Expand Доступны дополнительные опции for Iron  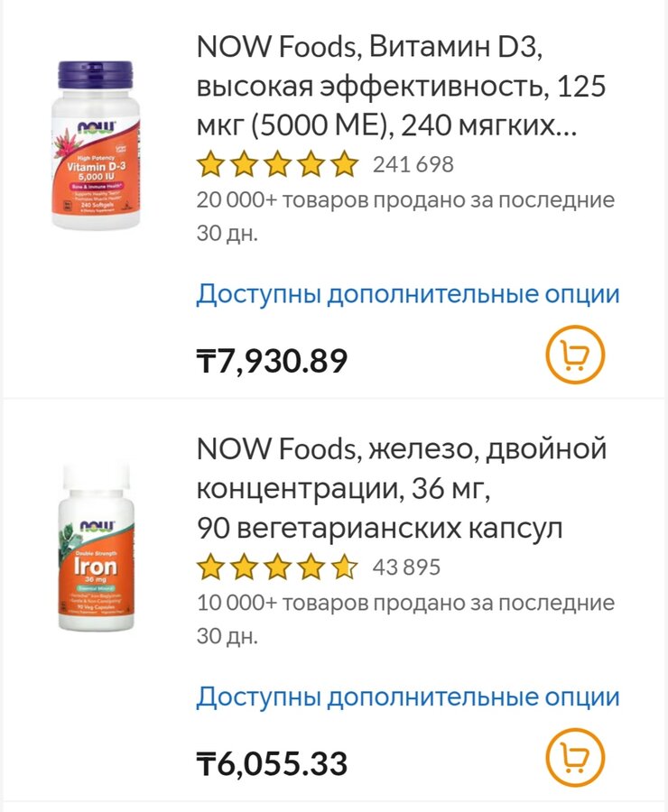408,697
